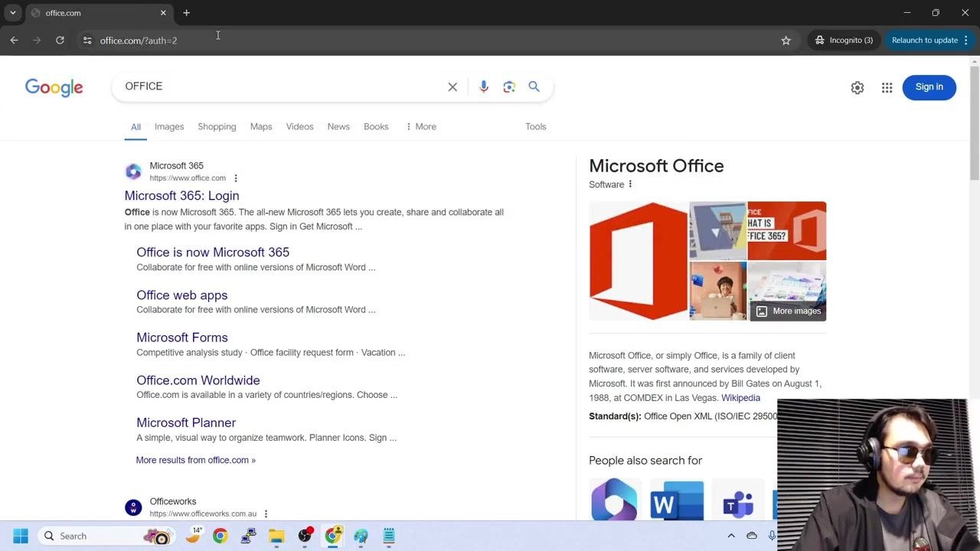Open Notepad from the taskbar
The width and height of the screenshot is (980, 551).
coord(389,536)
